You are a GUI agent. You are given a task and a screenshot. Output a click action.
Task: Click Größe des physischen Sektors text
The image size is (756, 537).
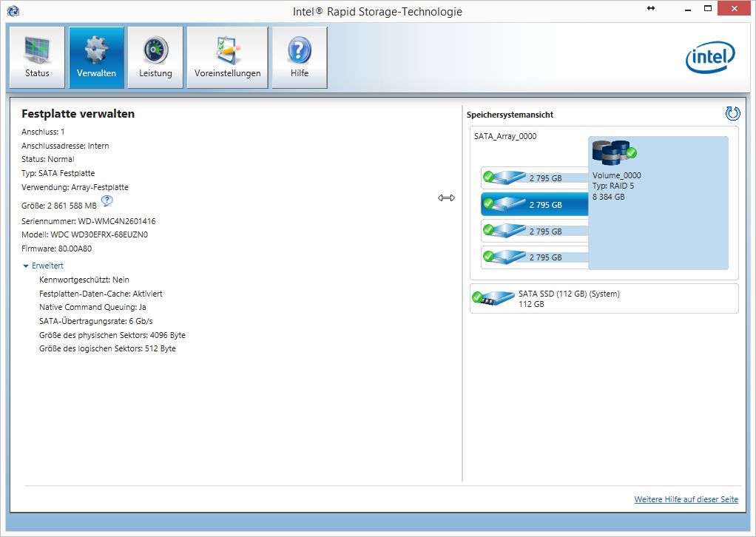tap(112, 335)
